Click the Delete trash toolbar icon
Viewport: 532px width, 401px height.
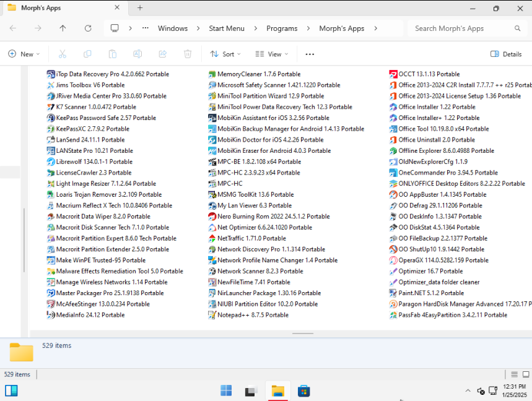coord(188,54)
